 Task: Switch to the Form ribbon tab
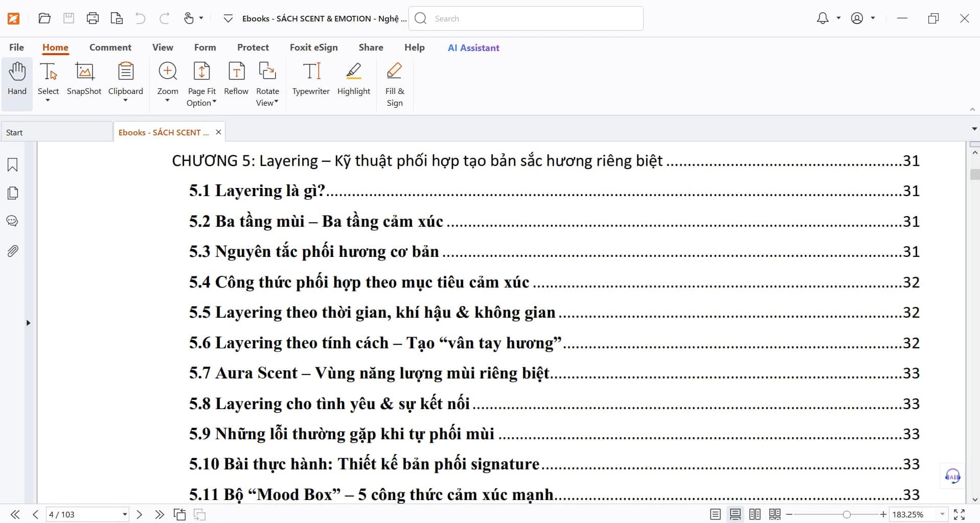coord(205,47)
